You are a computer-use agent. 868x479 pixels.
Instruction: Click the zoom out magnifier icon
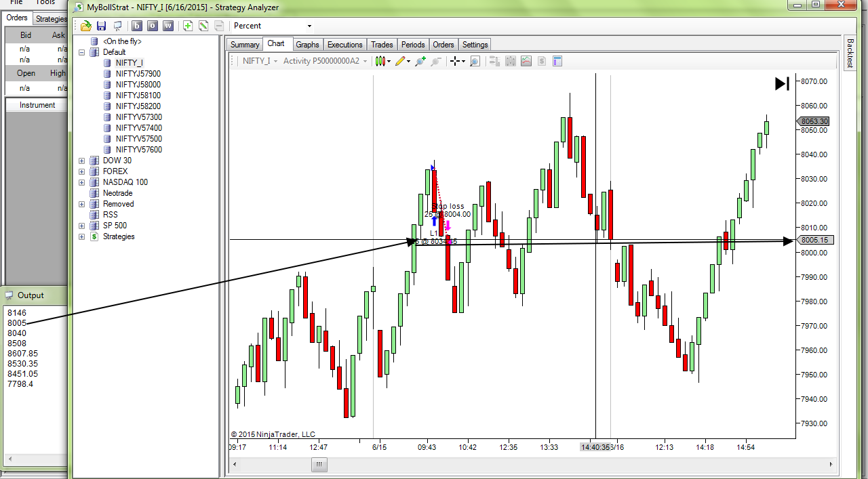tap(435, 61)
